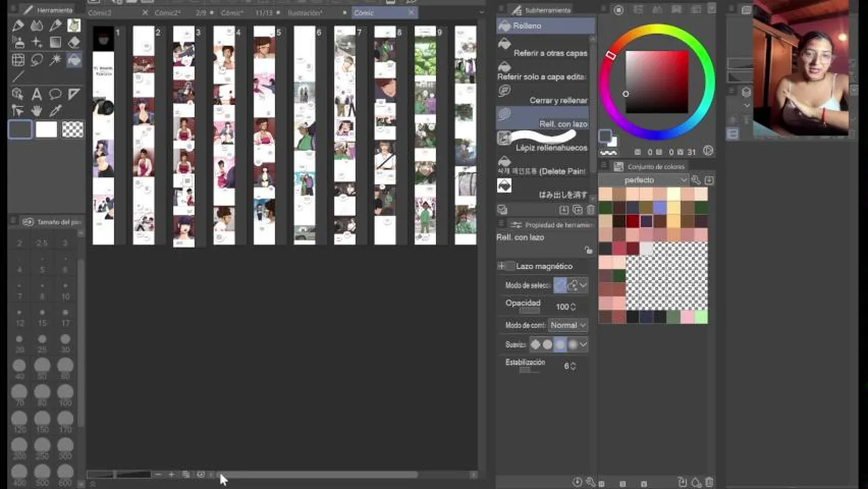Select the Auto select magic wand tool
Image resolution: width=868 pixels, height=489 pixels.
coord(55,60)
